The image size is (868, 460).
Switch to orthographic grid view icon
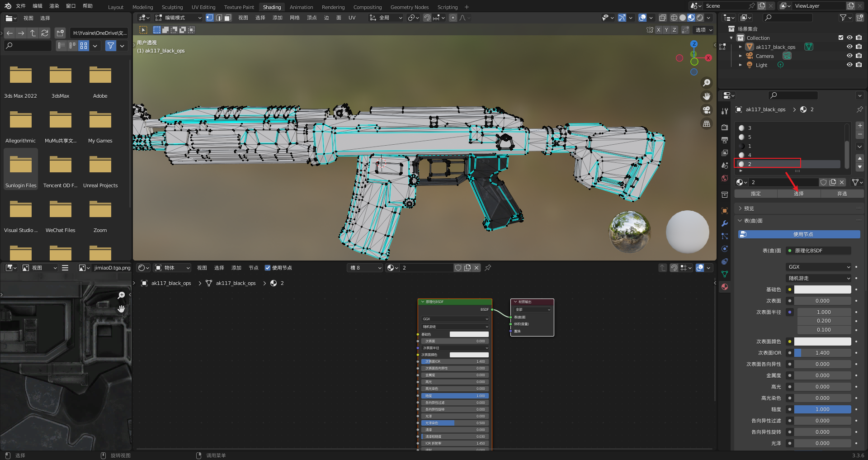click(706, 123)
